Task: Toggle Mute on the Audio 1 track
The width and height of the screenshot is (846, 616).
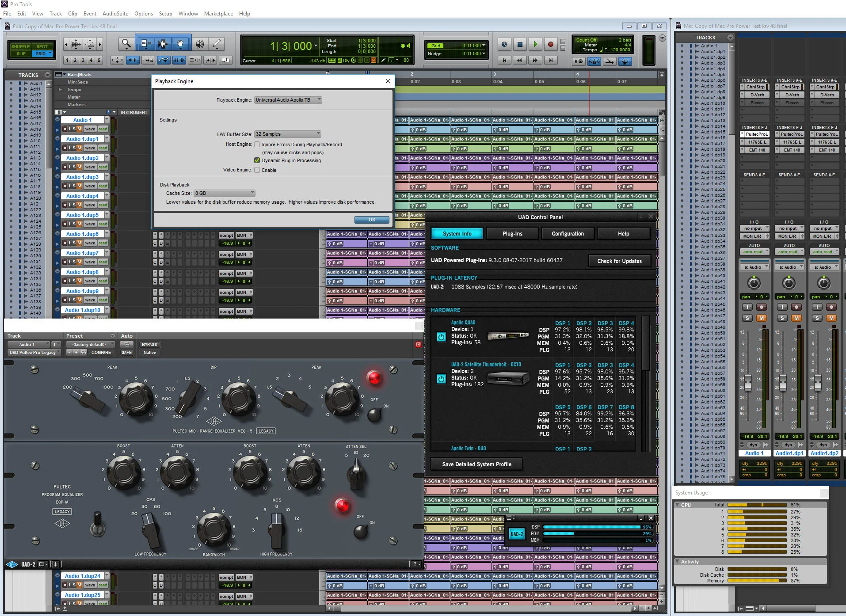Action: (x=79, y=129)
